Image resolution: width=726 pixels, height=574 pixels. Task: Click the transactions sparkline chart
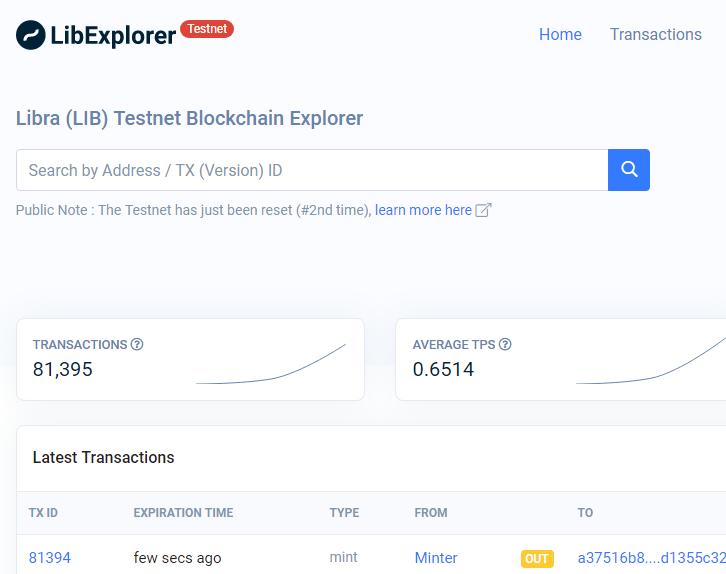(x=271, y=364)
